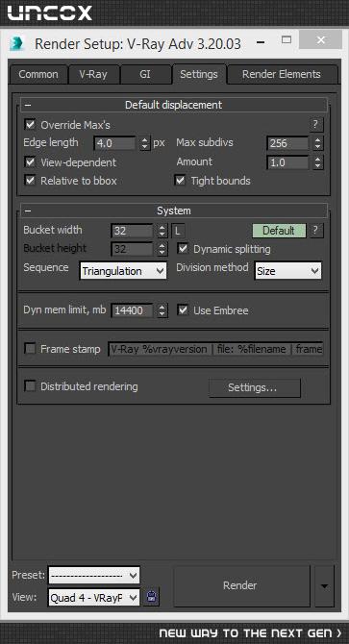Open the Render Elements tab
This screenshot has height=644, width=349.
[282, 74]
